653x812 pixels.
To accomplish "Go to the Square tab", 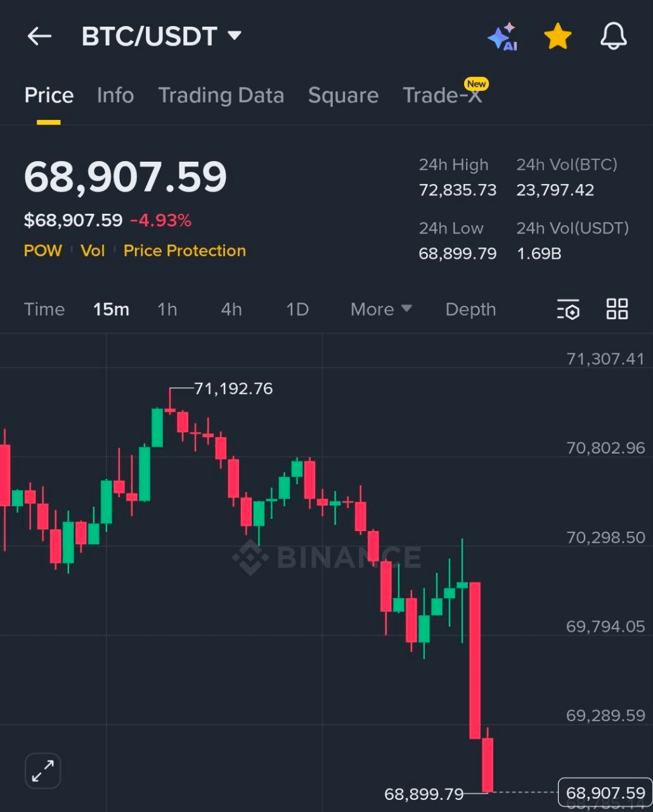I will [x=343, y=96].
